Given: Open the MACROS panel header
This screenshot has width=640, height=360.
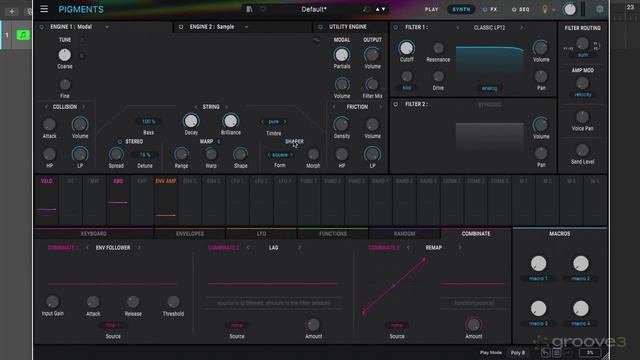Looking at the screenshot, I should (560, 233).
